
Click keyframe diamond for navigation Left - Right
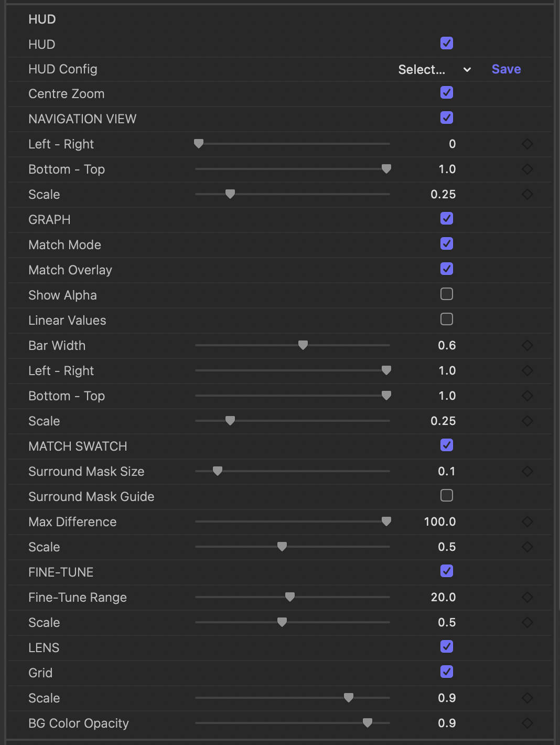[527, 144]
